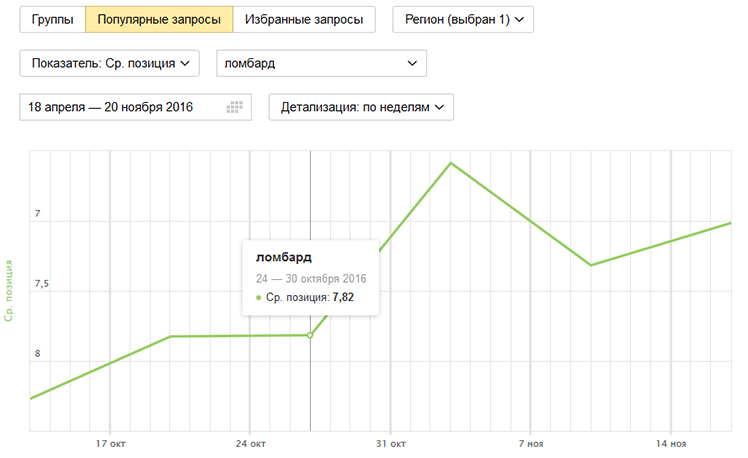Click the 24 окт x-axis label
The width and height of the screenshot is (748, 458).
pyautogui.click(x=250, y=443)
